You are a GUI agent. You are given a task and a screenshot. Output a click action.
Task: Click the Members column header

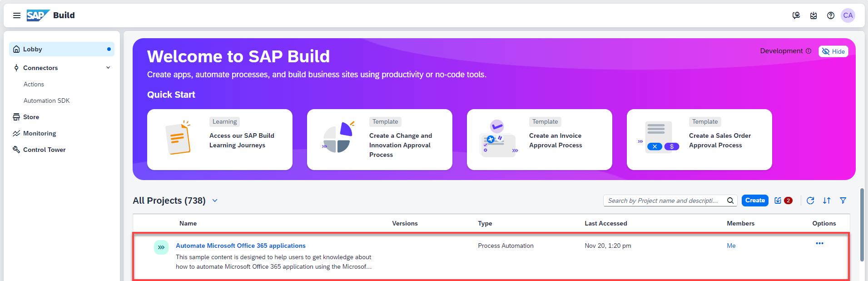pos(741,223)
